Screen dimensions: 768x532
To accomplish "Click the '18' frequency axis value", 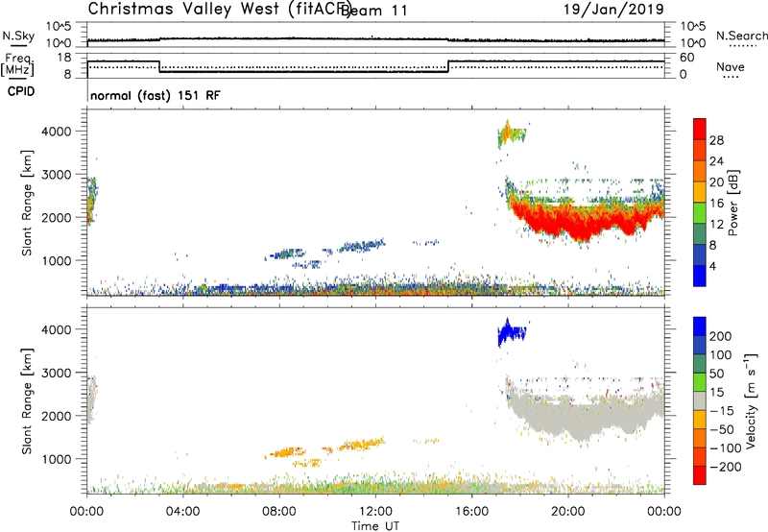I will (x=64, y=58).
